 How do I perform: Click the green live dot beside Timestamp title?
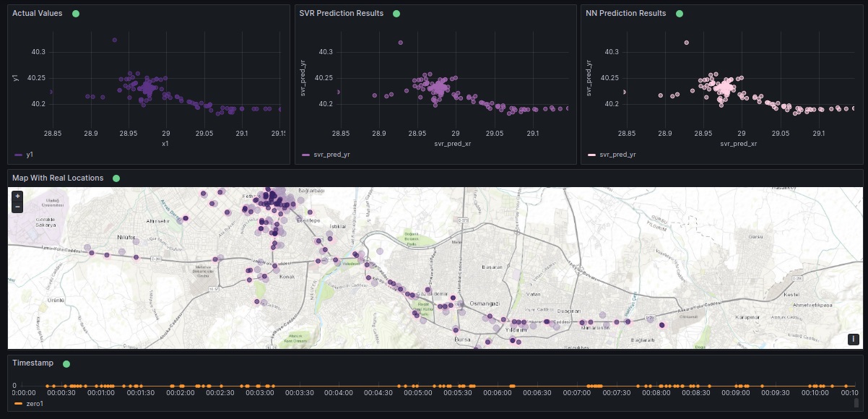[x=66, y=363]
